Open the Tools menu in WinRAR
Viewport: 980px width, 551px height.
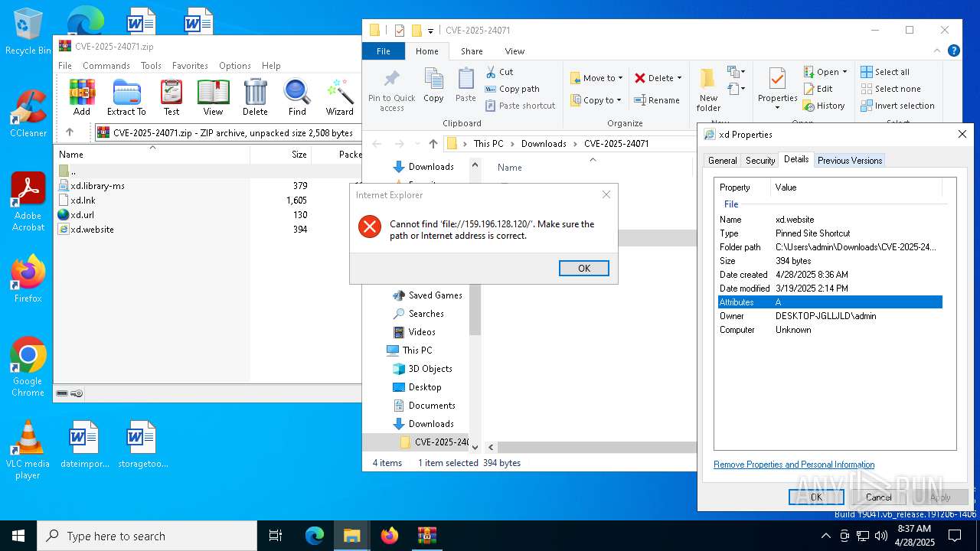(151, 66)
